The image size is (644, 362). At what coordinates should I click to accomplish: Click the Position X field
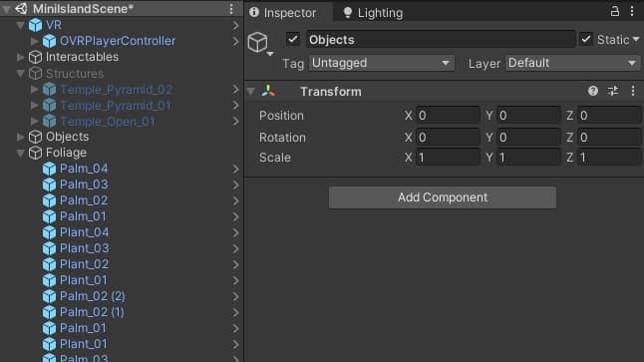coord(448,116)
